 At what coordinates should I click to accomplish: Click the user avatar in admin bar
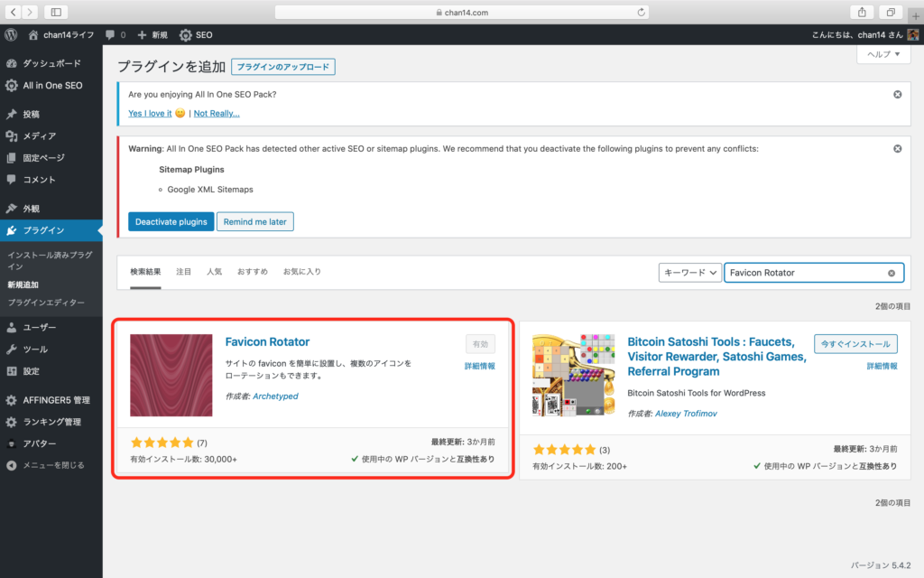point(913,35)
